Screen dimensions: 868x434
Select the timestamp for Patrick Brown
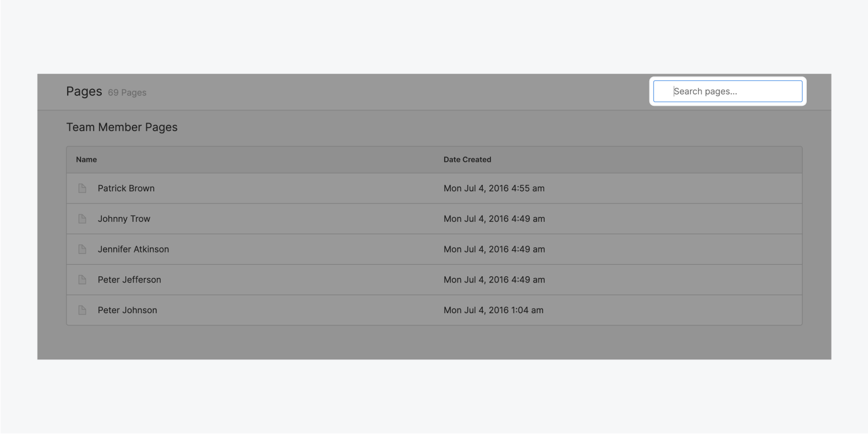pyautogui.click(x=494, y=188)
